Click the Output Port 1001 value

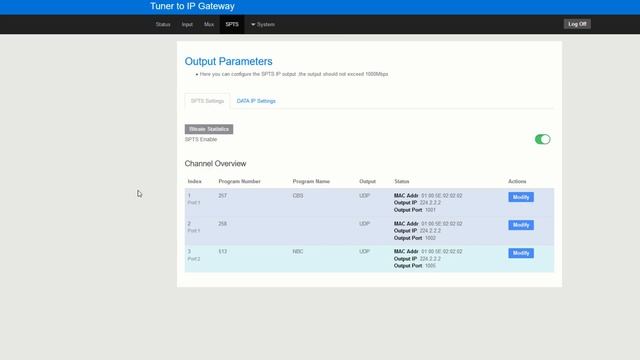point(430,210)
